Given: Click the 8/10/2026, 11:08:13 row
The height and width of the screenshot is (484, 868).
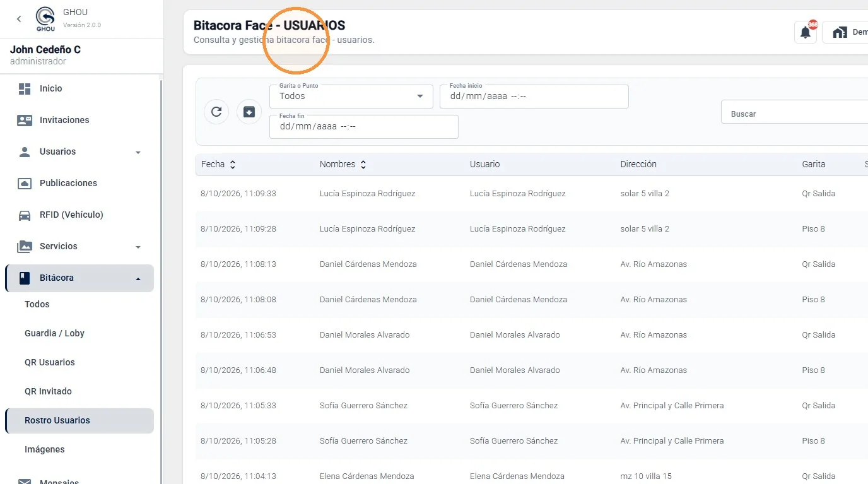Looking at the screenshot, I should (x=532, y=264).
